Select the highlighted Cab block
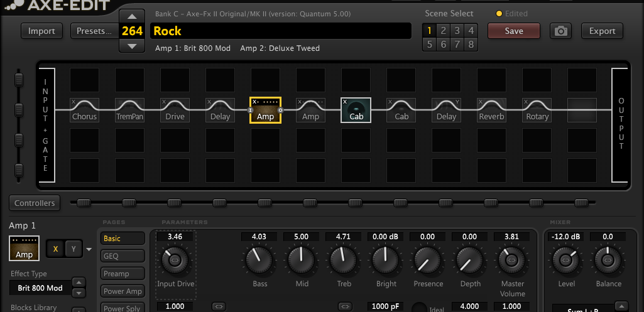Viewport: 644px width, 312px height. tap(356, 110)
